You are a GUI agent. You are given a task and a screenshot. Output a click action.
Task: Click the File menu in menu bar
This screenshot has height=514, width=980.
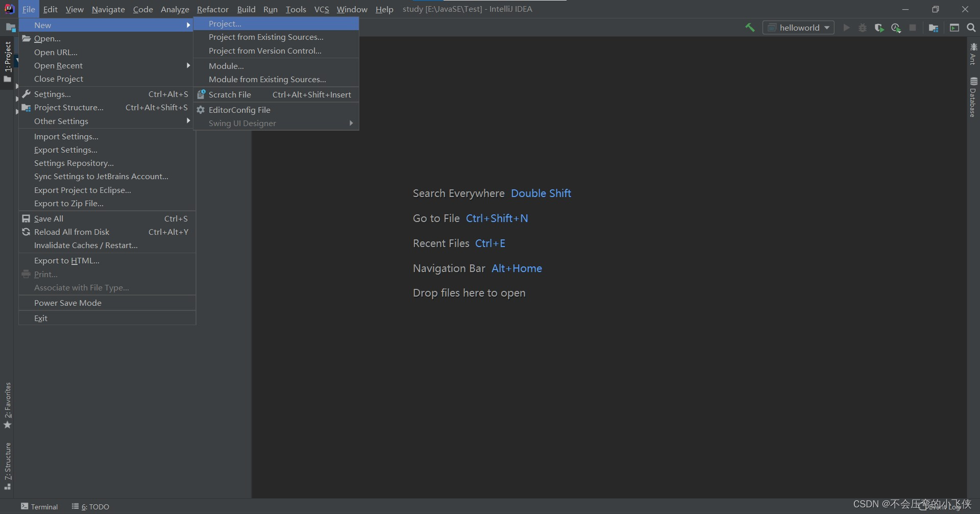click(29, 9)
